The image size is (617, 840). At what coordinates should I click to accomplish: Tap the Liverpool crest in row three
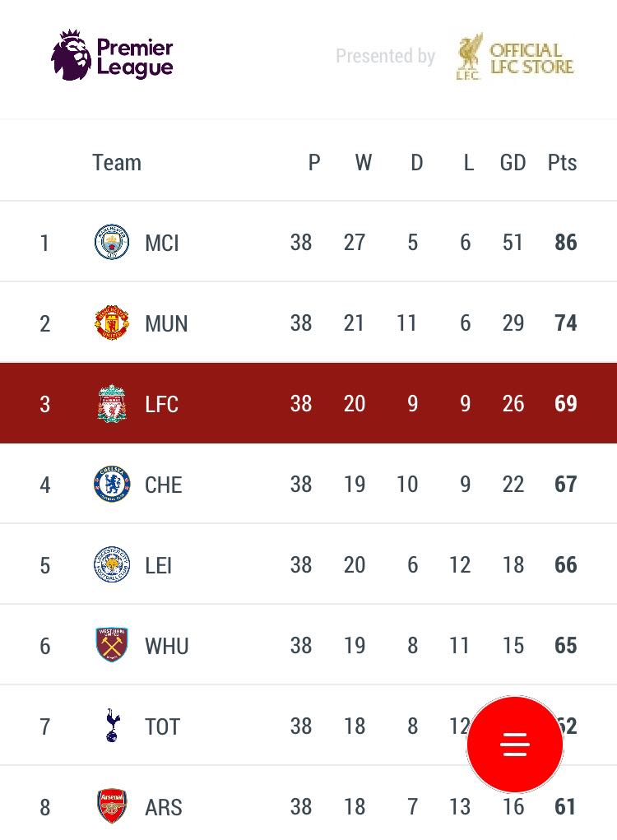pyautogui.click(x=112, y=403)
